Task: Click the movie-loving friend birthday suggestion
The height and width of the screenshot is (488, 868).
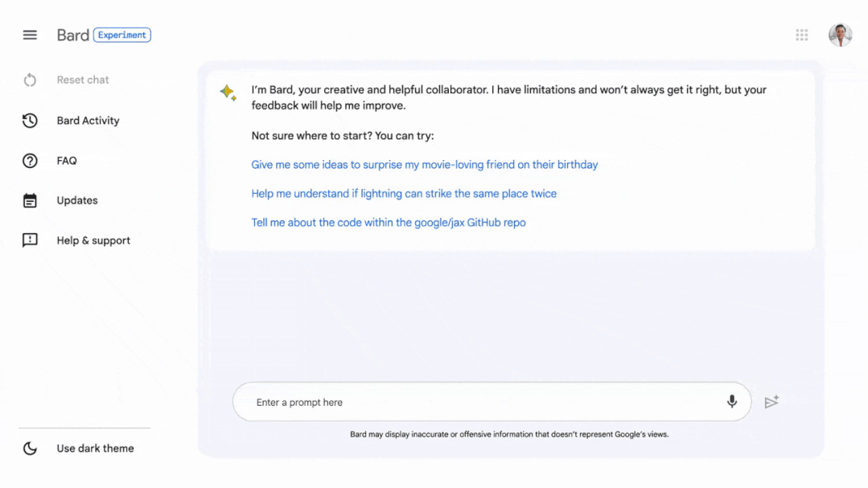Action: pyautogui.click(x=424, y=165)
